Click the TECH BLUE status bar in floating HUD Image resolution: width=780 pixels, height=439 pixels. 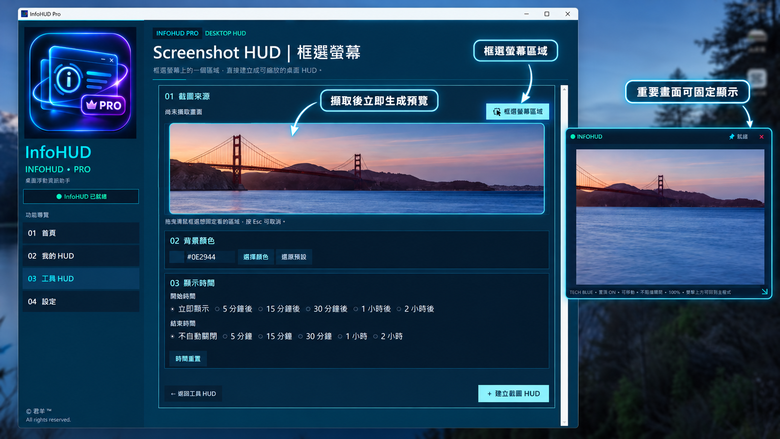coord(650,292)
